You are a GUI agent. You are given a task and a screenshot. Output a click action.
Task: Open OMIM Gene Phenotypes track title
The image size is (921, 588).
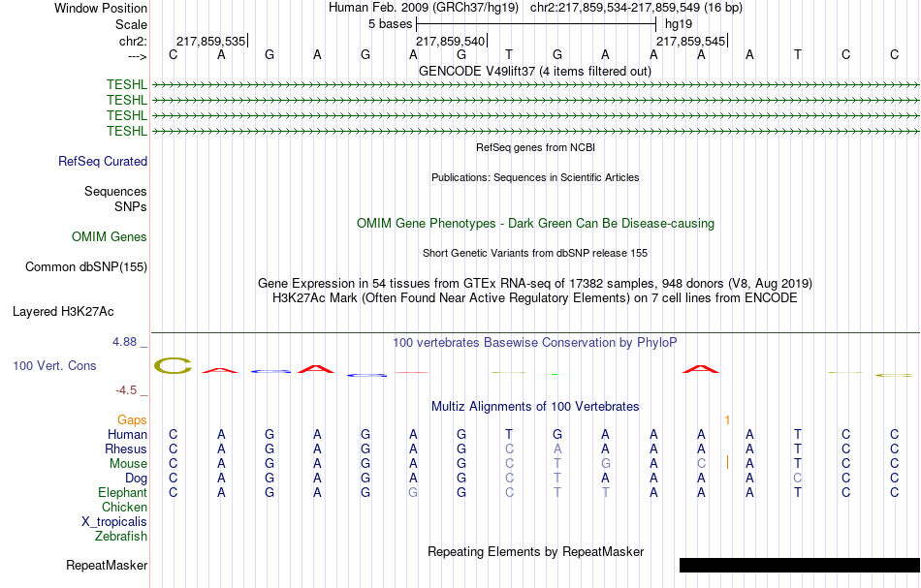pos(536,224)
